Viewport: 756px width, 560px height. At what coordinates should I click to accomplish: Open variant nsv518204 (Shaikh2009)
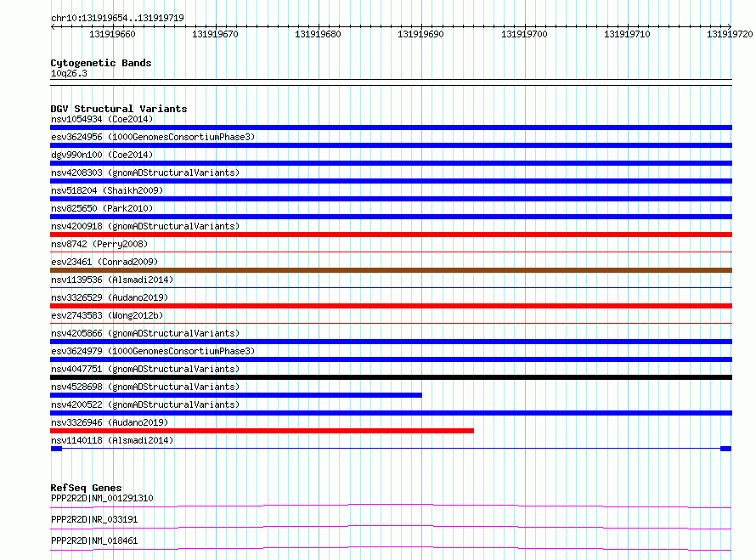[x=107, y=190]
